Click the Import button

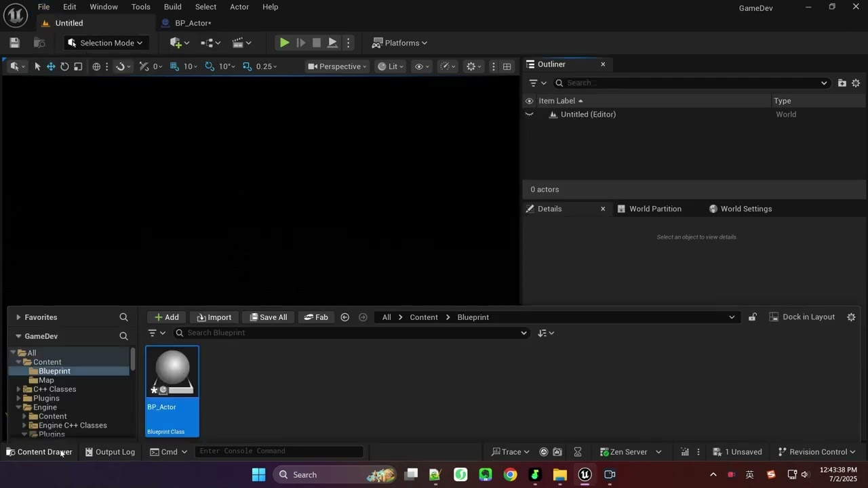tap(214, 317)
